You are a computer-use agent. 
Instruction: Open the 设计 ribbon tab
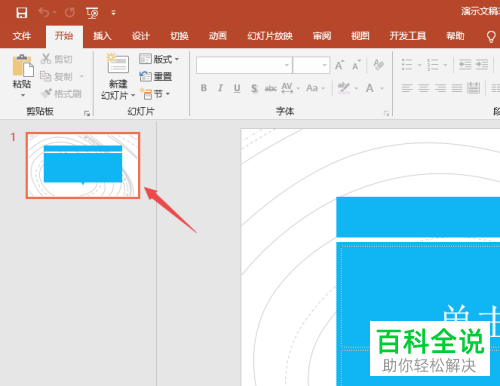141,36
